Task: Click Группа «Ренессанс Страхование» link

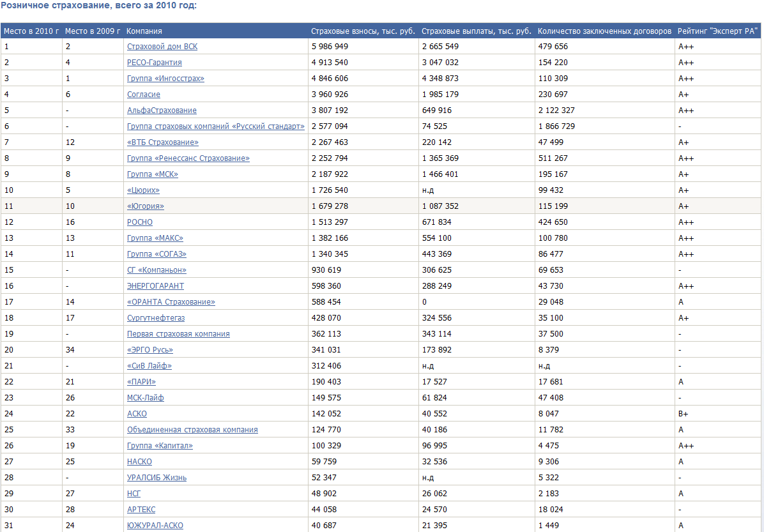Action: 188,158
